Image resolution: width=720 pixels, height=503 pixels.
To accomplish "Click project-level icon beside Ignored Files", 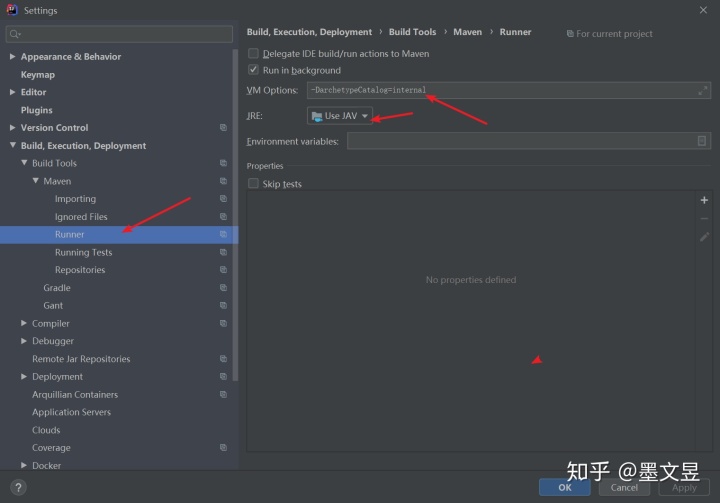I will point(223,216).
